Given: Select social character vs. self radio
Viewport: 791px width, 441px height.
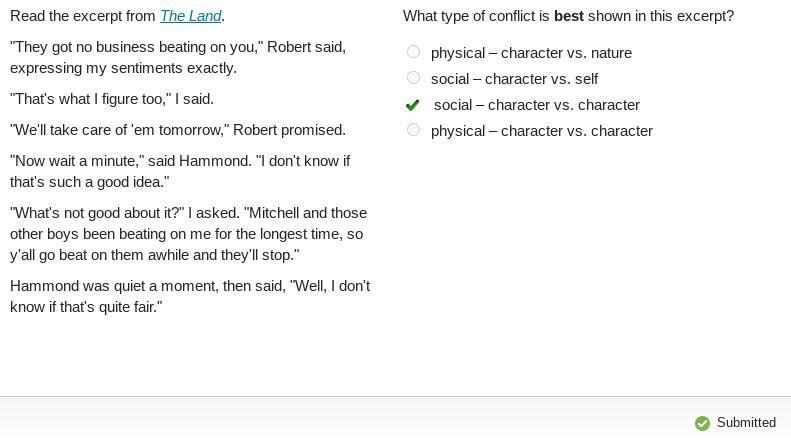Looking at the screenshot, I should pos(413,78).
